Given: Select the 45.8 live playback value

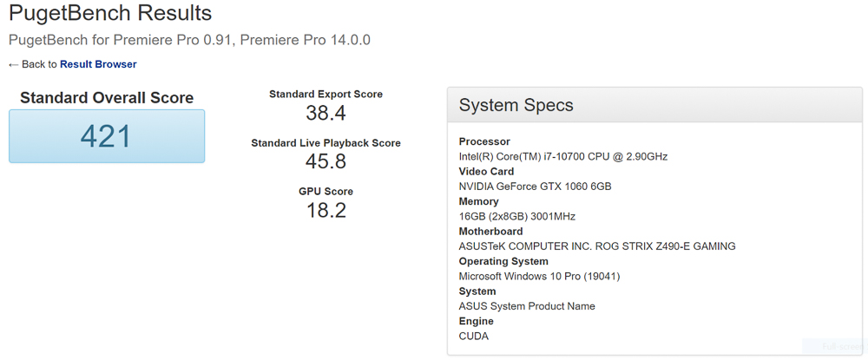Looking at the screenshot, I should (x=325, y=161).
